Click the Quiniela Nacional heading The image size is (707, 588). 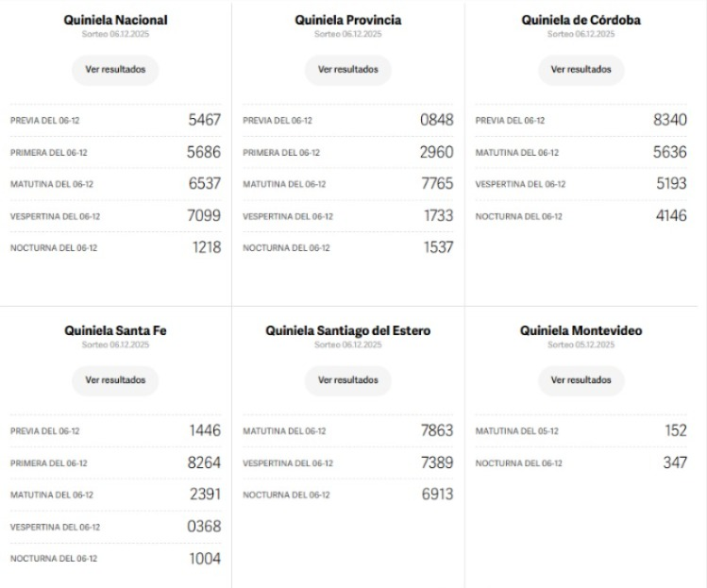tap(115, 20)
